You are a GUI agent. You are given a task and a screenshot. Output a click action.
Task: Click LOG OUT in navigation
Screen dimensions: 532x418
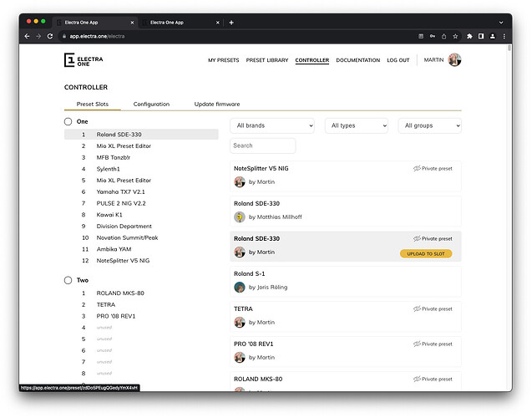398,60
